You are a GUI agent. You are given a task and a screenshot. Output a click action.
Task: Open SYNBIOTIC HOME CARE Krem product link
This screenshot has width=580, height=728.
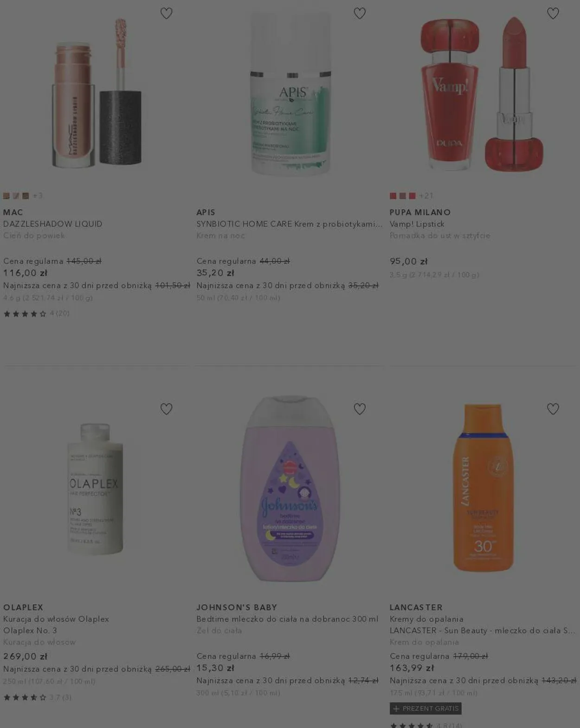tap(290, 224)
